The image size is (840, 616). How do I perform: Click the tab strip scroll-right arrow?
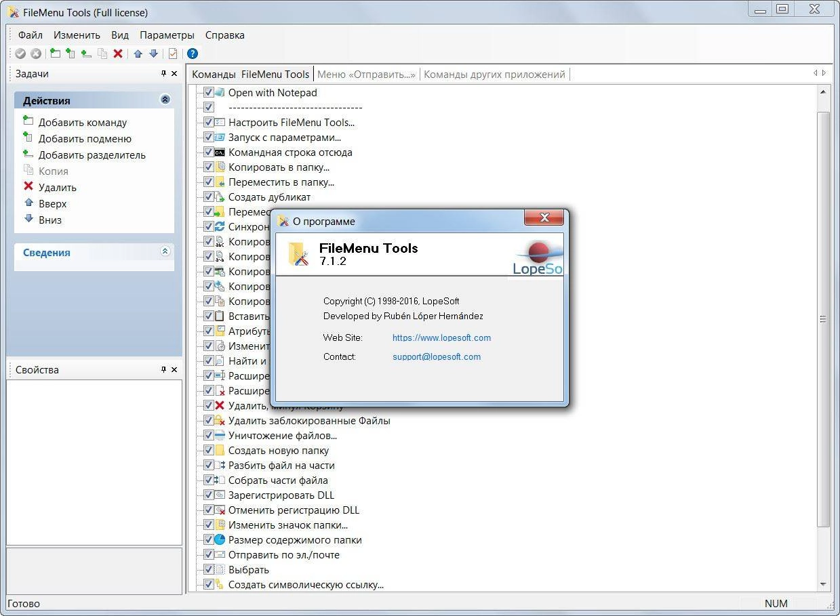[824, 73]
